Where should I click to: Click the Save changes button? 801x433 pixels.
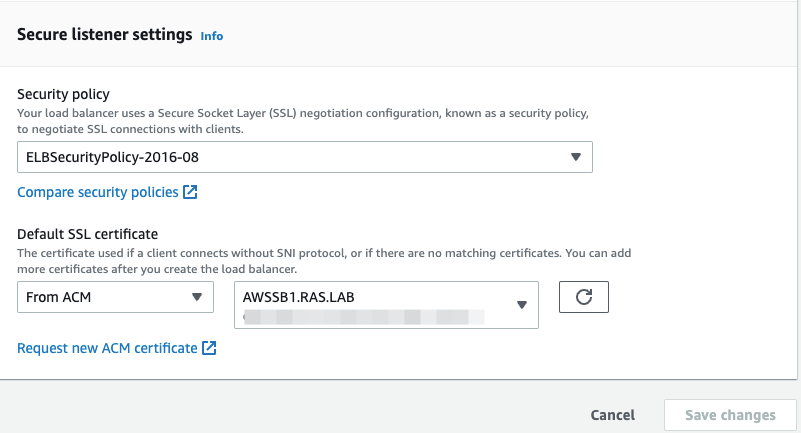730,415
